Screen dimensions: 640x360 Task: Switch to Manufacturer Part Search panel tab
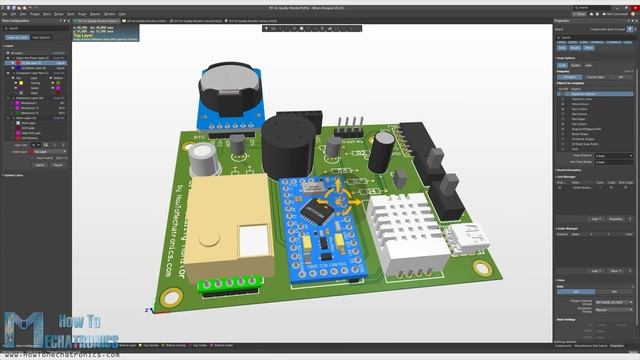[x=590, y=346]
